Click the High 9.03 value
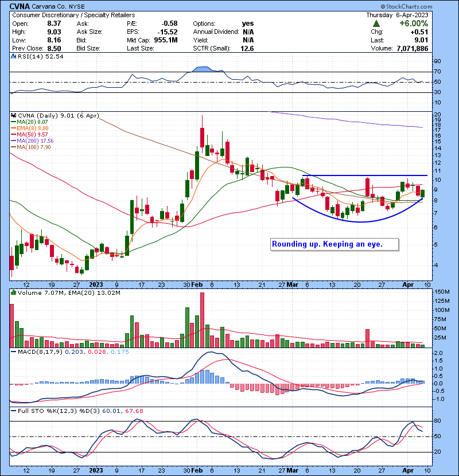The width and height of the screenshot is (459, 476). (x=54, y=32)
